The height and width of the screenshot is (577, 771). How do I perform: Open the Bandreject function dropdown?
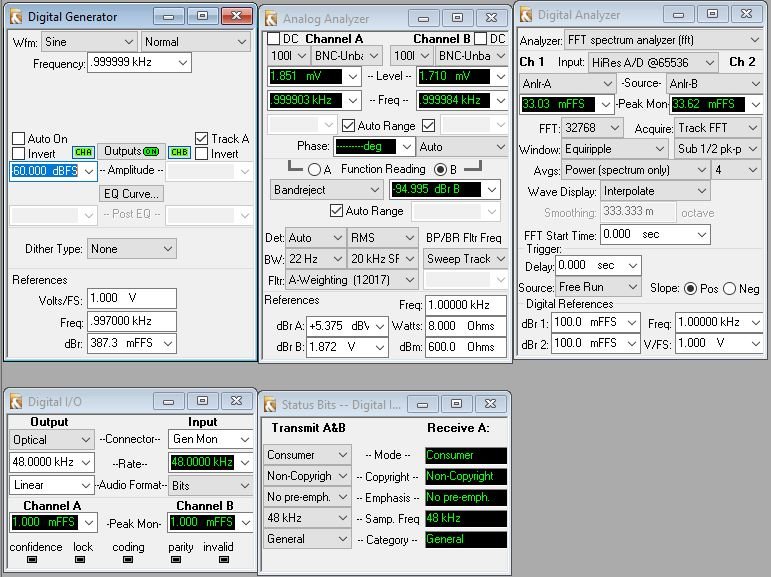pyautogui.click(x=326, y=189)
